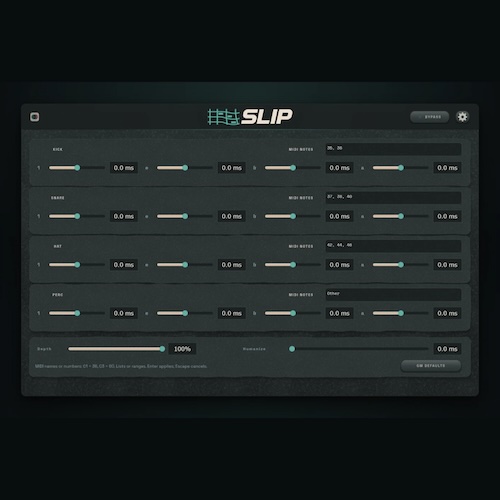
Task: Click the KICK row label
Action: click(58, 149)
